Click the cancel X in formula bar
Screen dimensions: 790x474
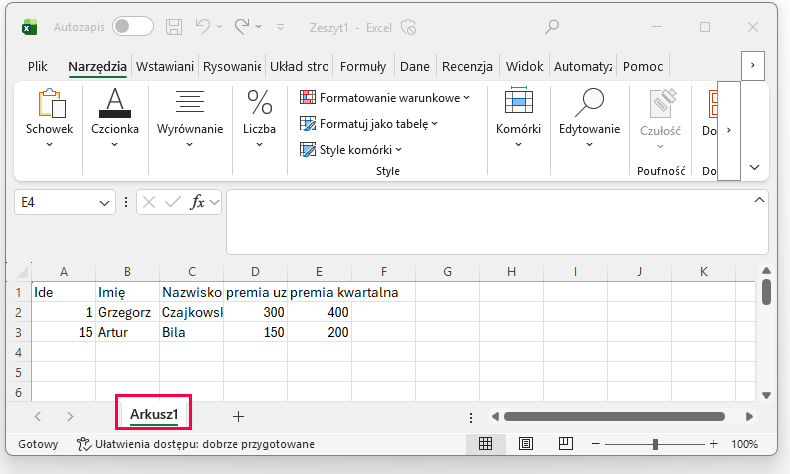point(149,202)
